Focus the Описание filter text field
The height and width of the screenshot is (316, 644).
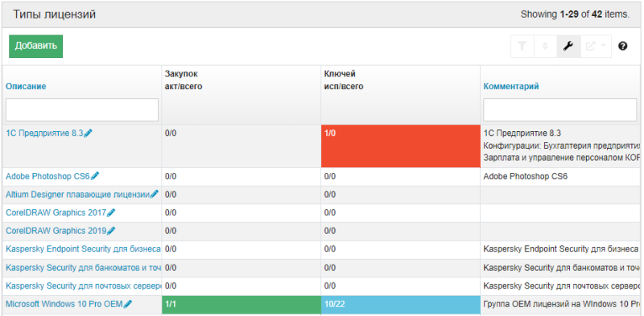[x=82, y=109]
